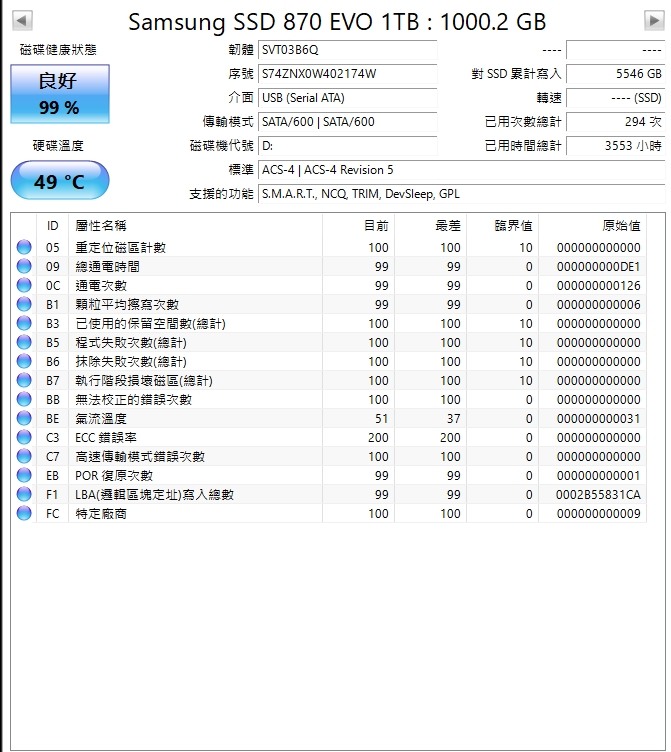The width and height of the screenshot is (671, 752).
Task: Go to previous disk with left arrow
Action: pyautogui.click(x=22, y=21)
